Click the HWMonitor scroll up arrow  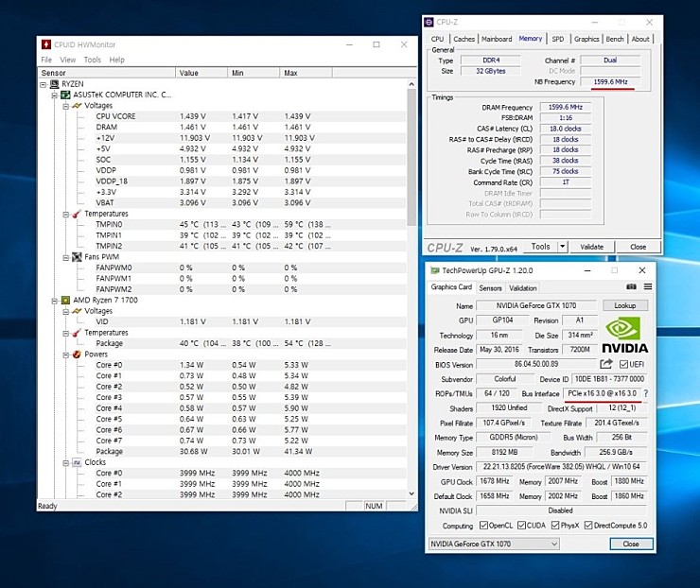(x=411, y=84)
